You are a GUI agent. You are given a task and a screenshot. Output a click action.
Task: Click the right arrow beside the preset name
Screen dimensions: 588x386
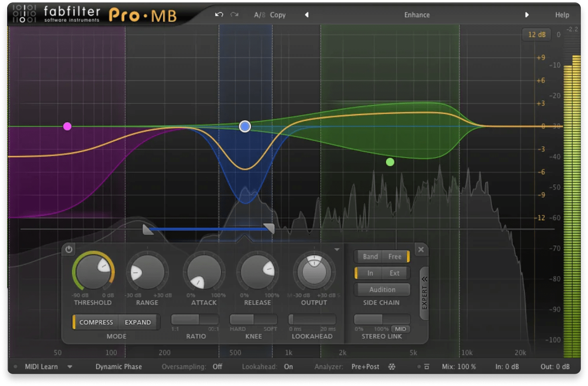(x=527, y=15)
